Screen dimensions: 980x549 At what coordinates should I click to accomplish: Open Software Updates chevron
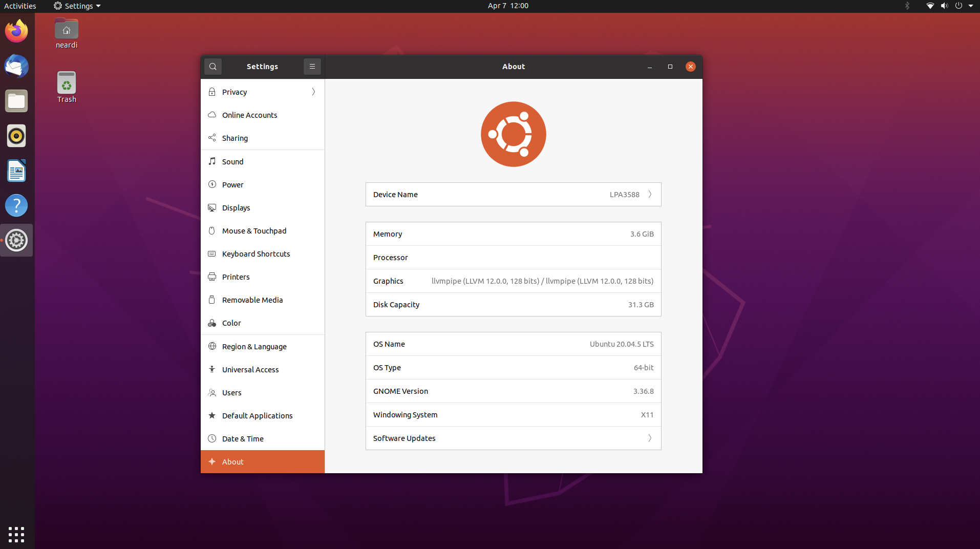pos(650,438)
